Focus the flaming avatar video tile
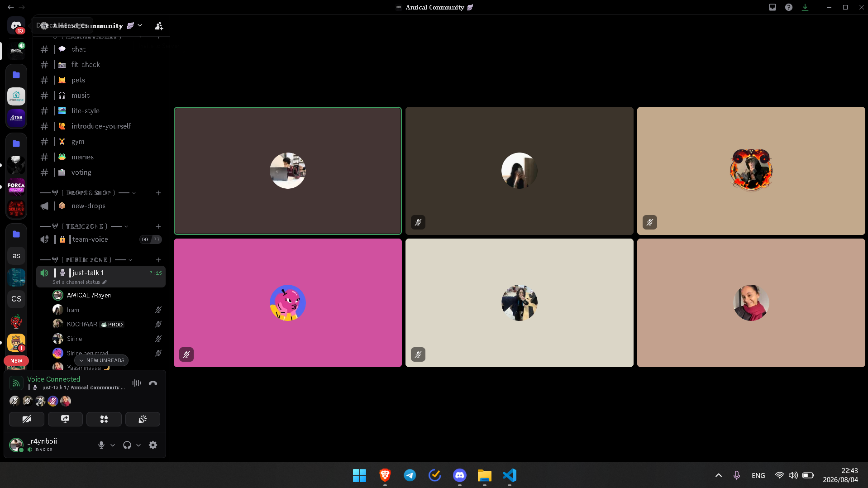 coord(751,171)
